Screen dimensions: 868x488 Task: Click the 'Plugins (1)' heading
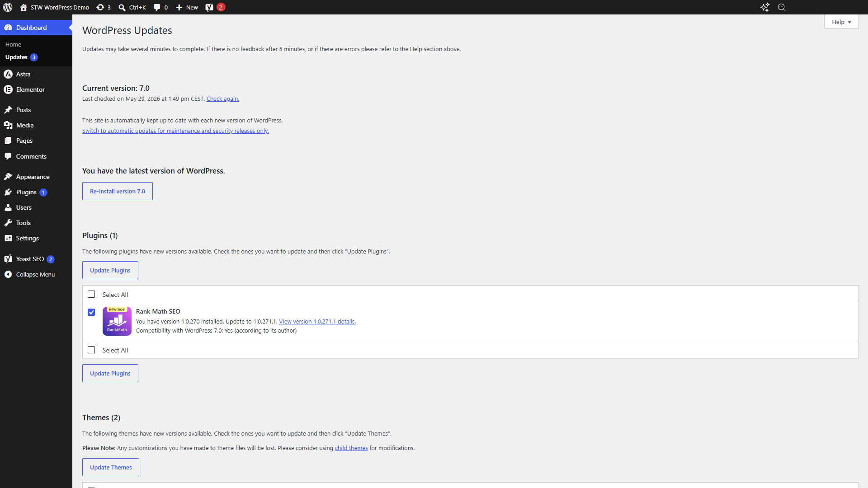100,235
